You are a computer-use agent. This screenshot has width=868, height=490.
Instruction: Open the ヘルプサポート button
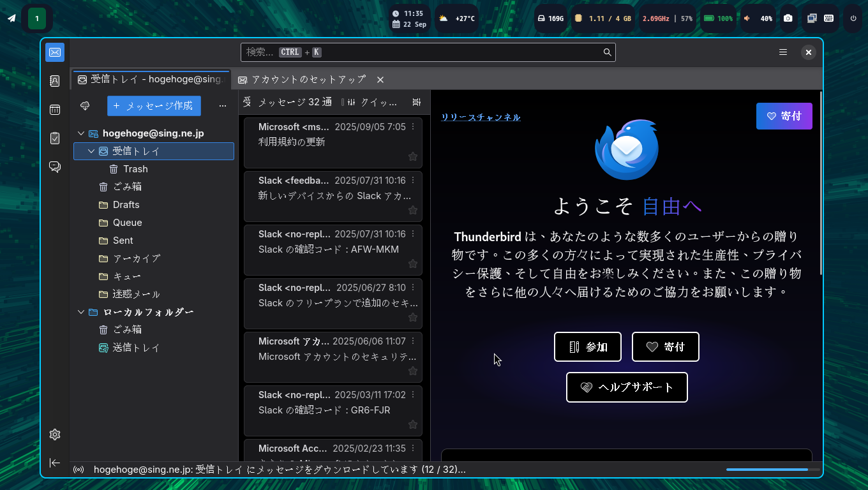(627, 387)
